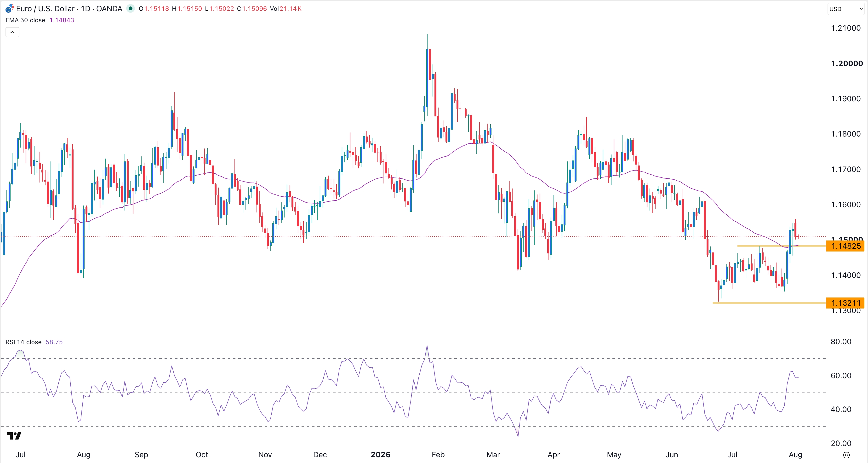
Task: Select the Euro / U.S. Dollar symbol title
Action: (x=69, y=8)
